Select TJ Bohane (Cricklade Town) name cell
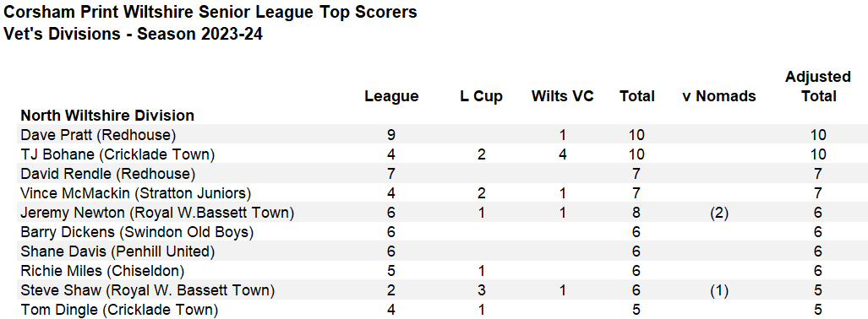 [117, 154]
